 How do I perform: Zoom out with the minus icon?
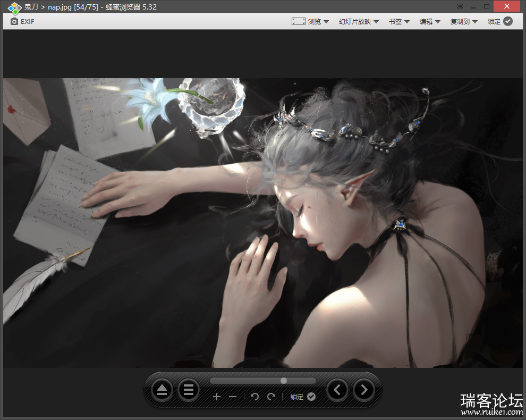233,397
